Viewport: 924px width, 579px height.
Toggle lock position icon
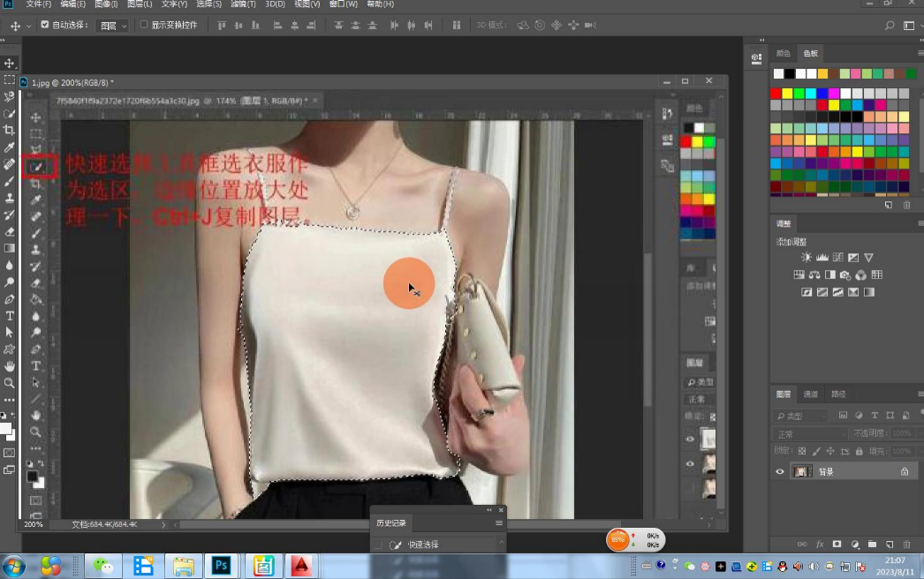pyautogui.click(x=830, y=451)
